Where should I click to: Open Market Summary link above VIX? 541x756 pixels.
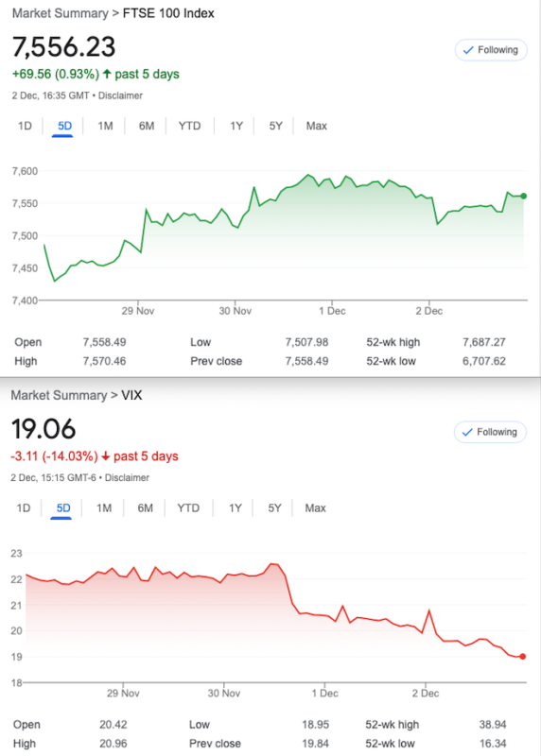(x=59, y=395)
